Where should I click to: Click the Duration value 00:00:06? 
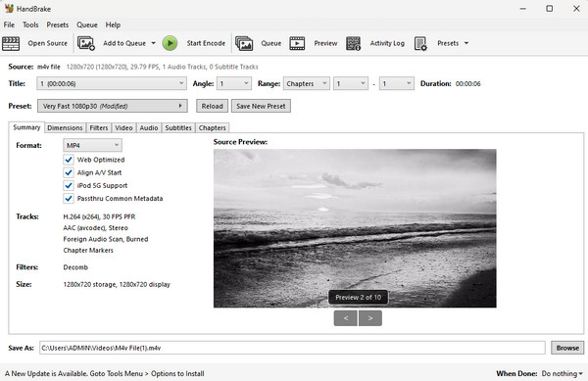[x=468, y=83]
